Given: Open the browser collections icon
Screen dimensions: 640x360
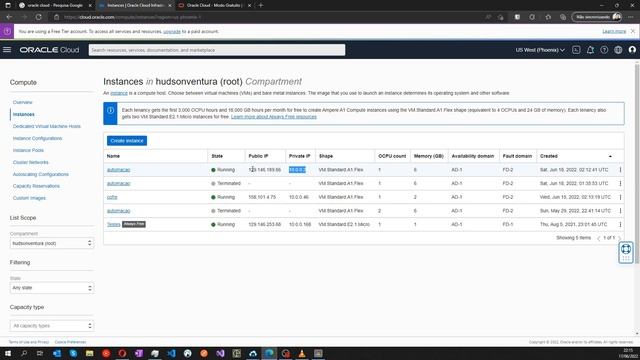Looking at the screenshot, I should pyautogui.click(x=563, y=17).
